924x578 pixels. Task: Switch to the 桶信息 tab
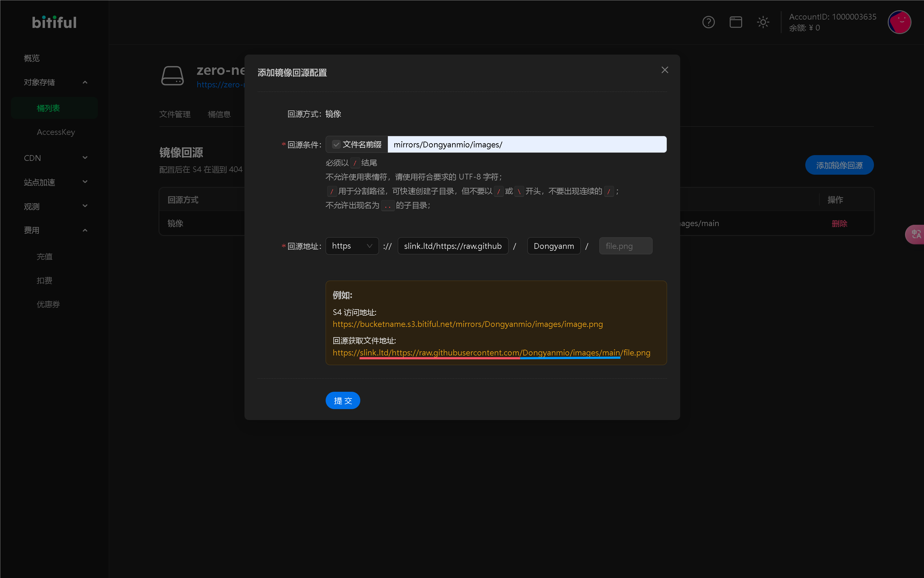click(x=219, y=114)
